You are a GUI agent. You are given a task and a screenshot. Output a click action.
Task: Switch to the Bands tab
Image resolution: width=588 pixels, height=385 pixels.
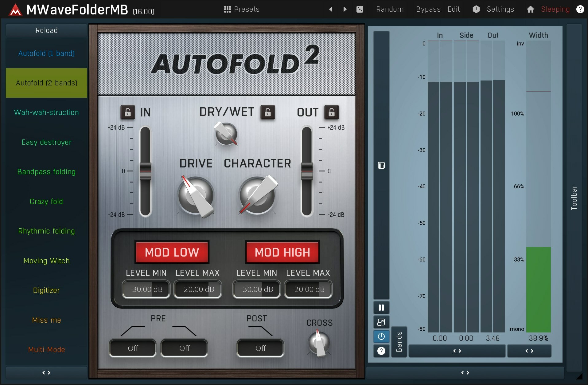(399, 342)
